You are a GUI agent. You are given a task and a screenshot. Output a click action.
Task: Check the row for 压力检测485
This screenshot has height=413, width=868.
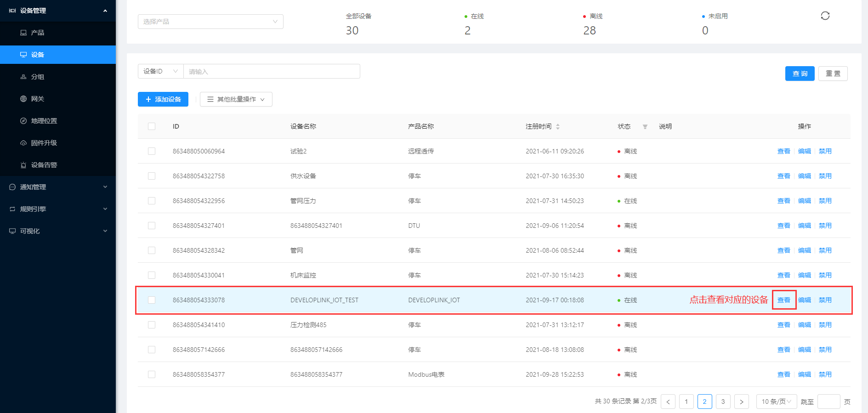(x=152, y=325)
